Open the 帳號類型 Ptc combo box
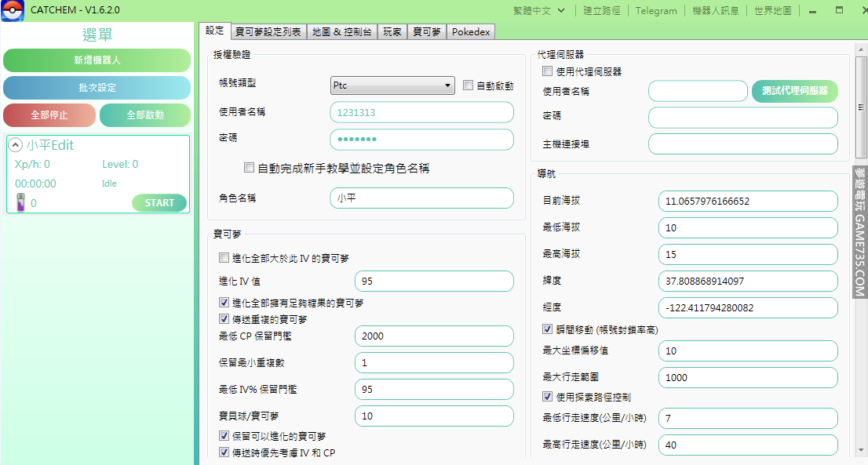The height and width of the screenshot is (465, 868). [392, 85]
